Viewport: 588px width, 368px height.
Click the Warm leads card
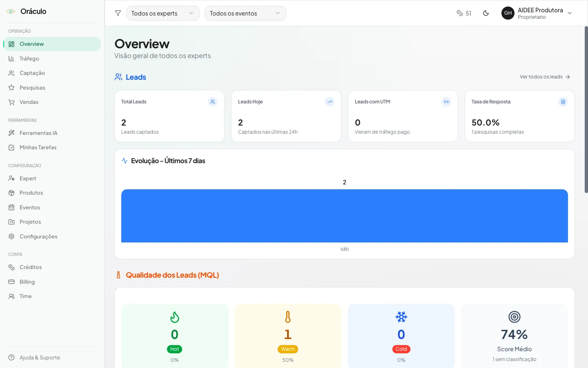coord(288,336)
